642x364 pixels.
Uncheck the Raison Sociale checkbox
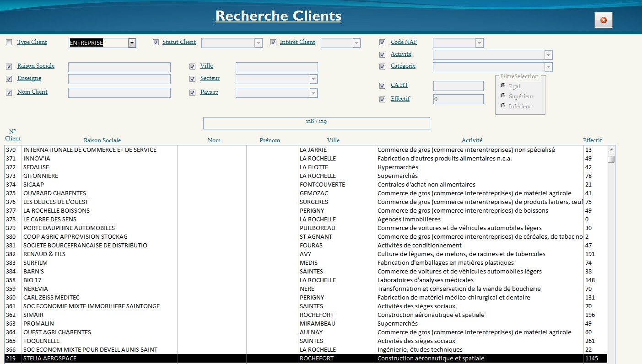[9, 66]
